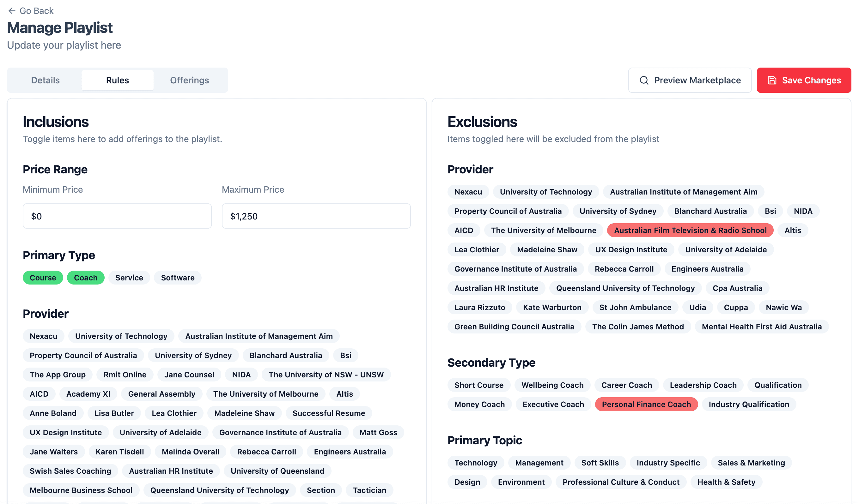Remove Australian Film Television & Radio School exclusion
The image size is (859, 504).
pos(690,231)
